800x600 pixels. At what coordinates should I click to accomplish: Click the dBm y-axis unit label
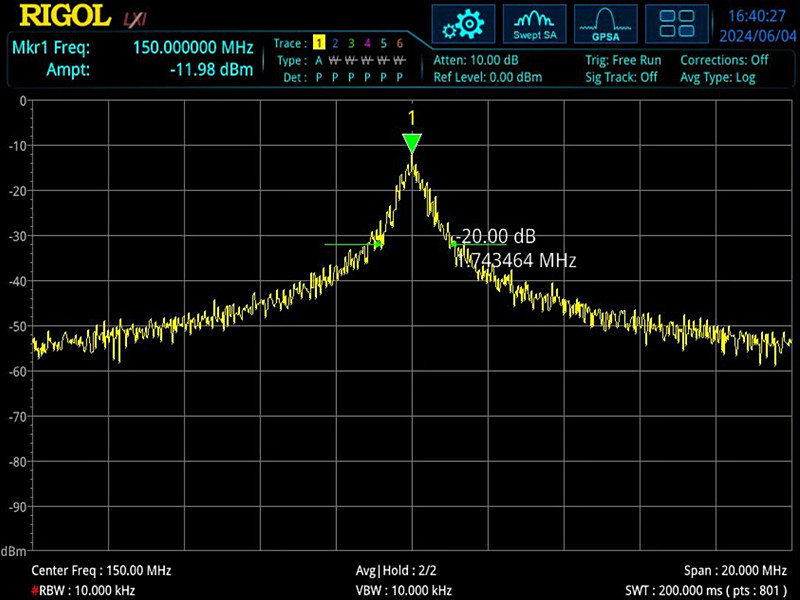pos(13,552)
